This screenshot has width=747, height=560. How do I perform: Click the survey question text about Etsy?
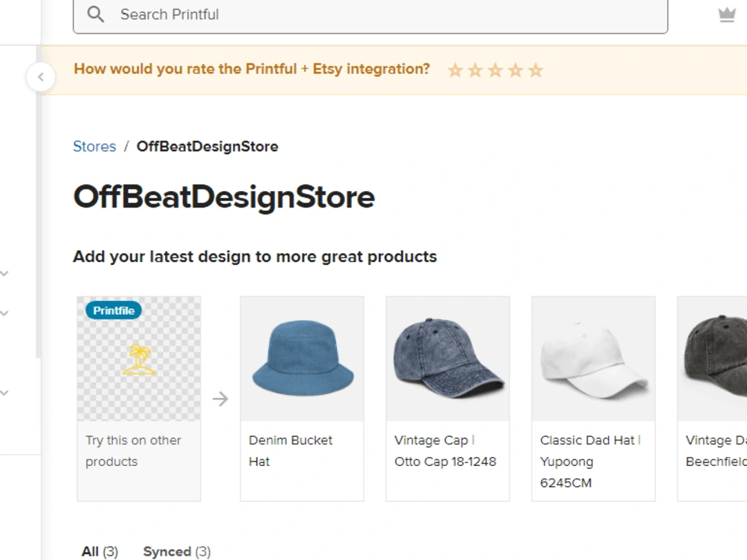[x=252, y=69]
